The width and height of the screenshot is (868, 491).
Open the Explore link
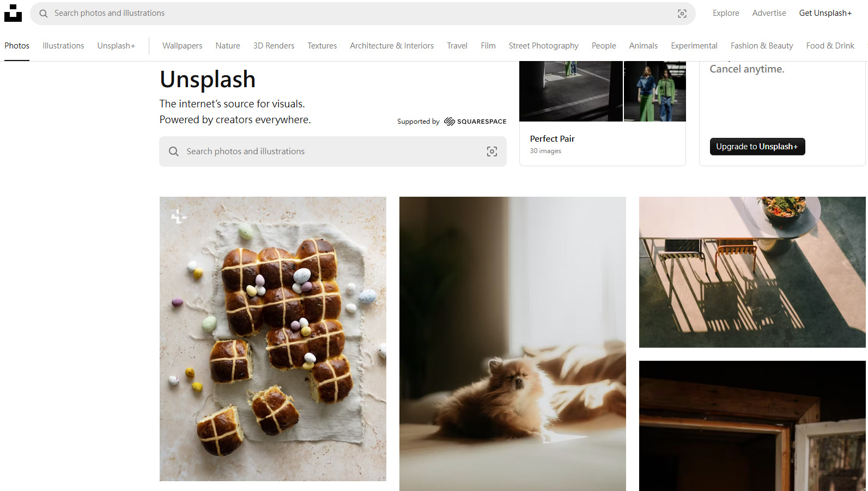pos(726,13)
